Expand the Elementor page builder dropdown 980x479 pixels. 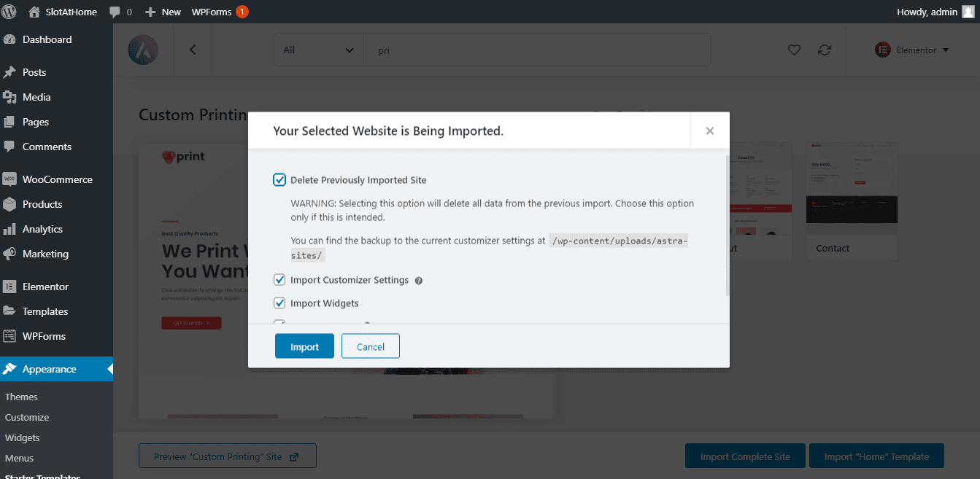coord(912,50)
